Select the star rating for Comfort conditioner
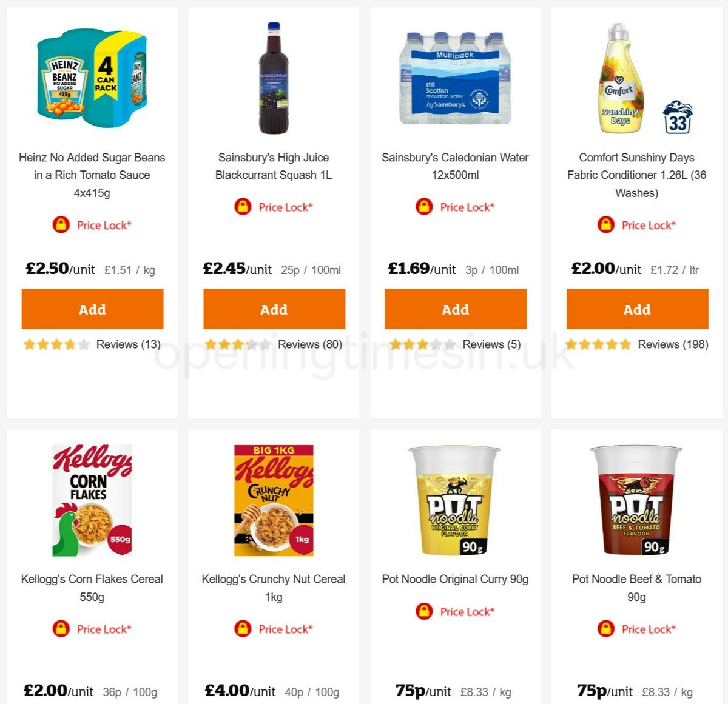This screenshot has width=728, height=704. [598, 344]
